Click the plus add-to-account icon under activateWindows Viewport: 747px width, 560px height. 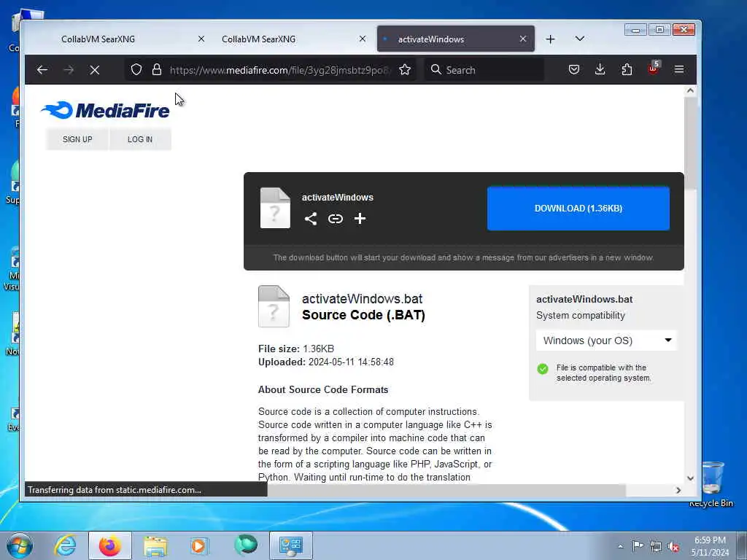(360, 219)
